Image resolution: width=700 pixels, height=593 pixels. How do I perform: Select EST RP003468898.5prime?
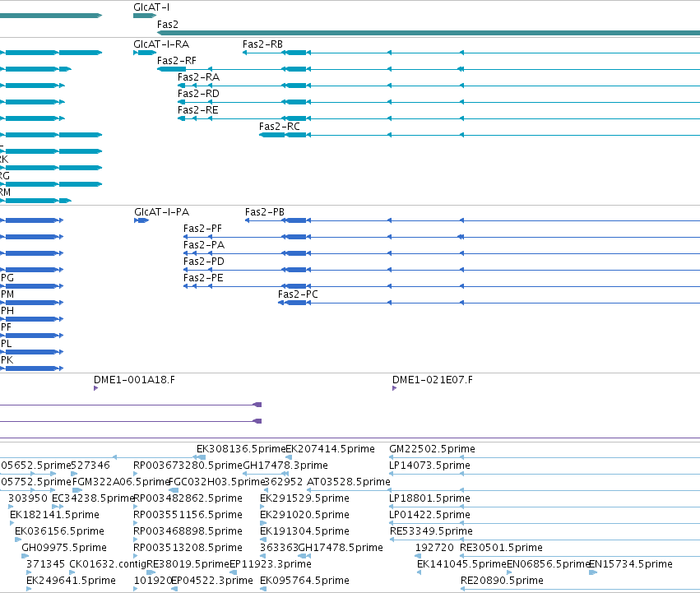click(x=188, y=532)
